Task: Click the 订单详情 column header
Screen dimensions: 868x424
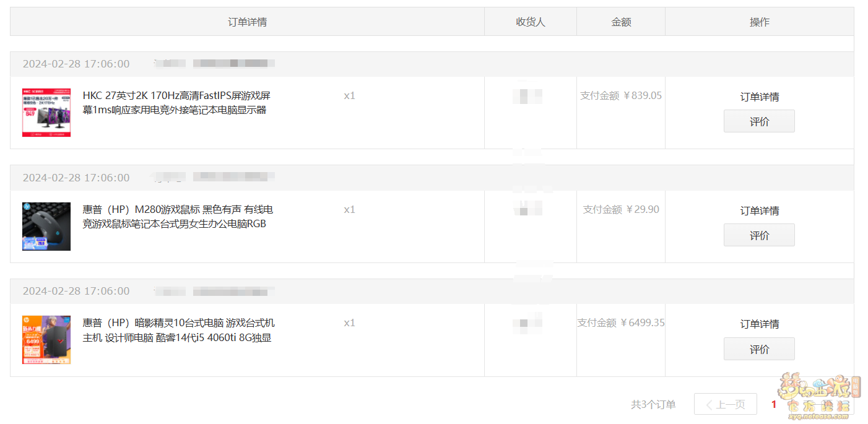Action: [x=247, y=22]
